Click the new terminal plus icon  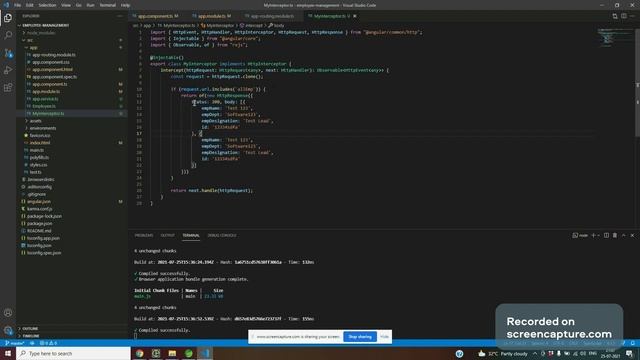(593, 235)
